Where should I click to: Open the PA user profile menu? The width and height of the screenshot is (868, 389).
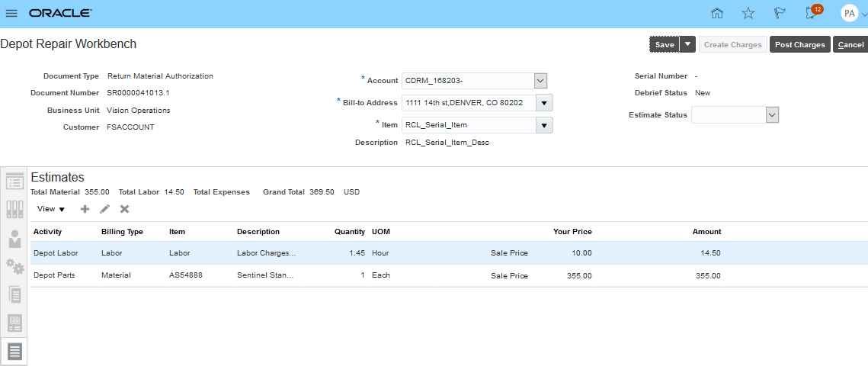coord(853,13)
